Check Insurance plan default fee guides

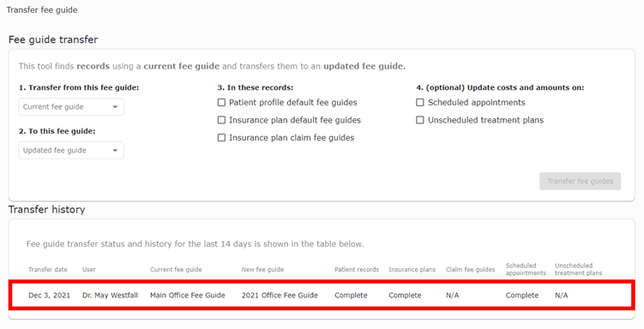(221, 120)
